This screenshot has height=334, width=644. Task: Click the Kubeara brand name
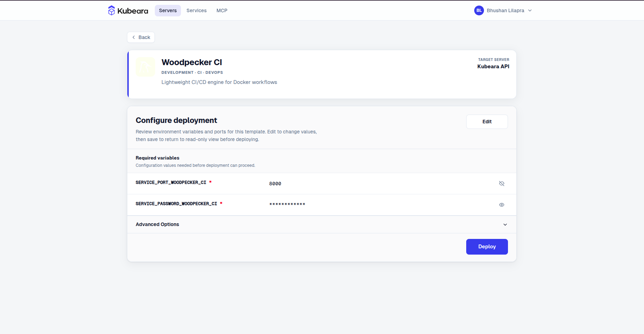[x=133, y=11]
